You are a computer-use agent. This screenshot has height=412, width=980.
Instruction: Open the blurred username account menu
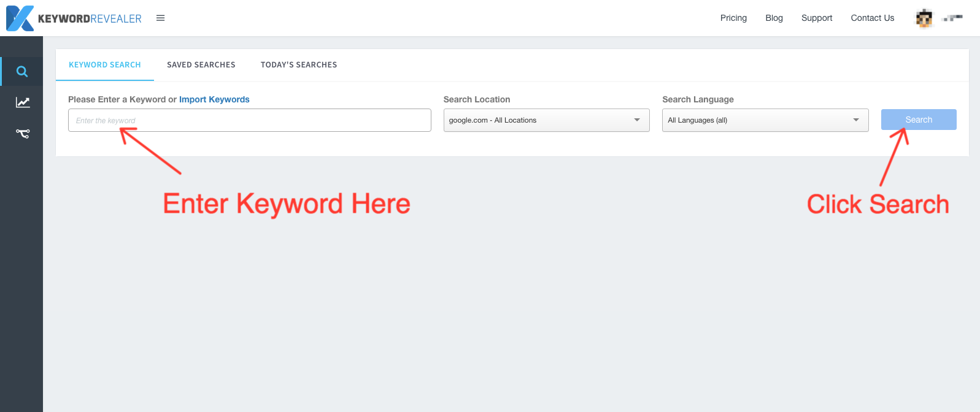click(952, 18)
